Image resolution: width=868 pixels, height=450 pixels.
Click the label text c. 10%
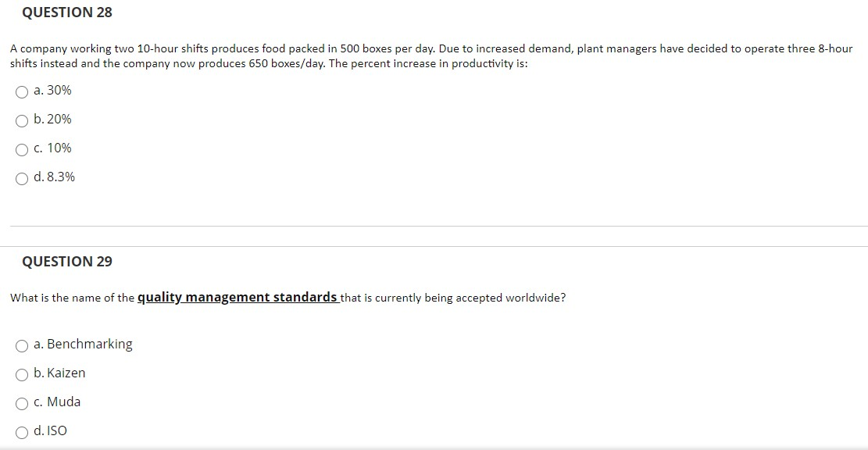(x=52, y=148)
